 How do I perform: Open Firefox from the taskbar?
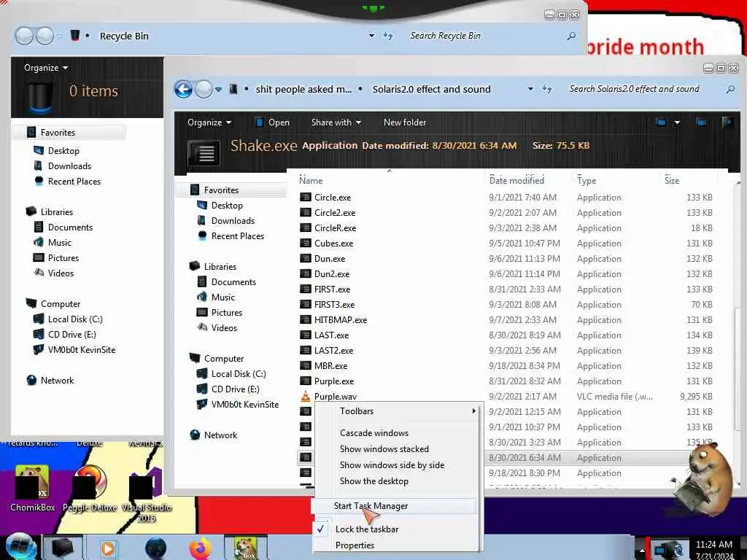pos(201,548)
